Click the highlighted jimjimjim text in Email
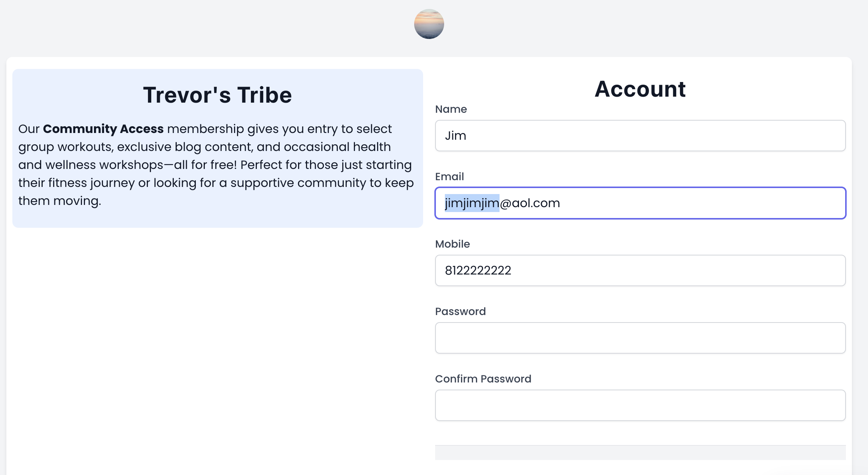This screenshot has height=475, width=868. (472, 203)
